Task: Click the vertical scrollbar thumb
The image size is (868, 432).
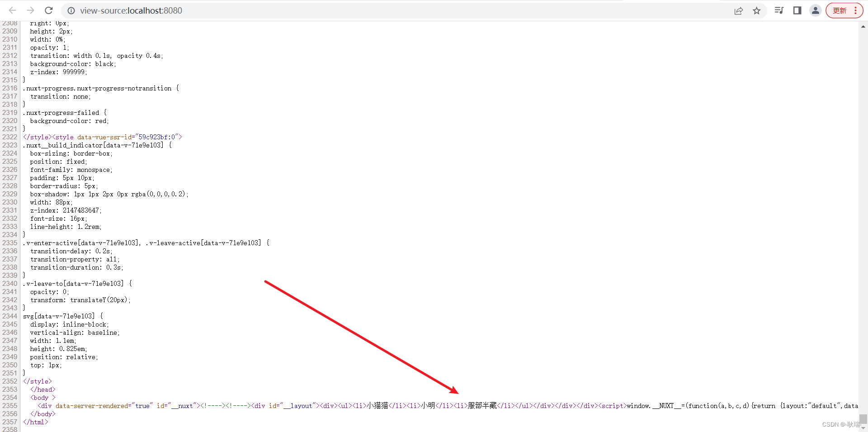Action: [863, 419]
